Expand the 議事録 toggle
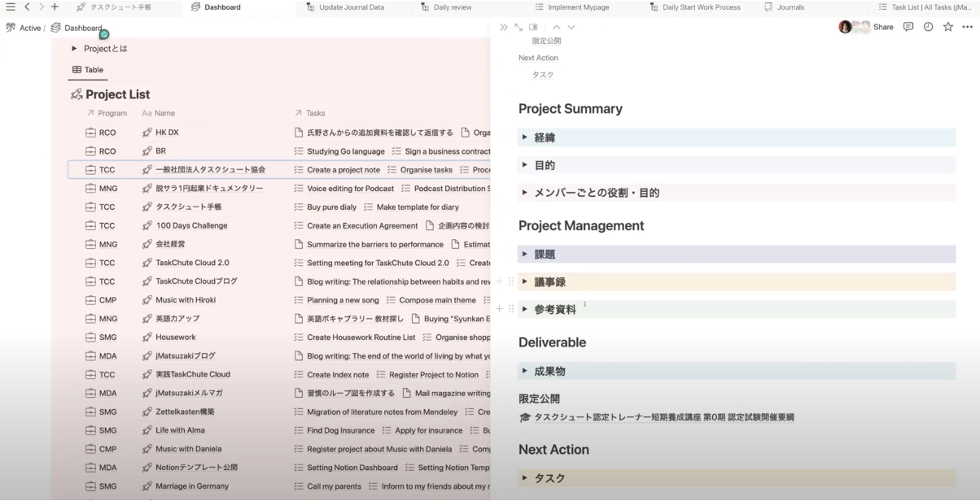The image size is (980, 501). point(525,281)
